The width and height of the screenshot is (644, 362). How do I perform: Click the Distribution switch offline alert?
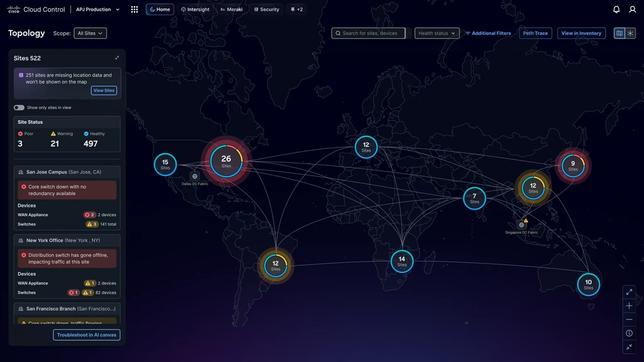(x=67, y=258)
